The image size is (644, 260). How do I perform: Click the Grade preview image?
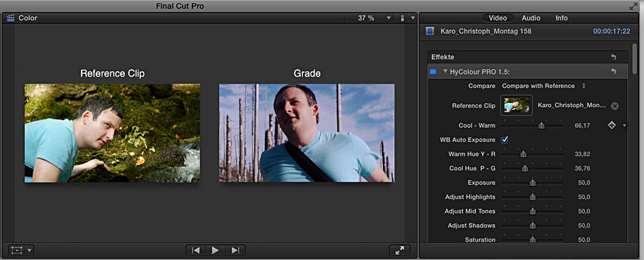306,133
